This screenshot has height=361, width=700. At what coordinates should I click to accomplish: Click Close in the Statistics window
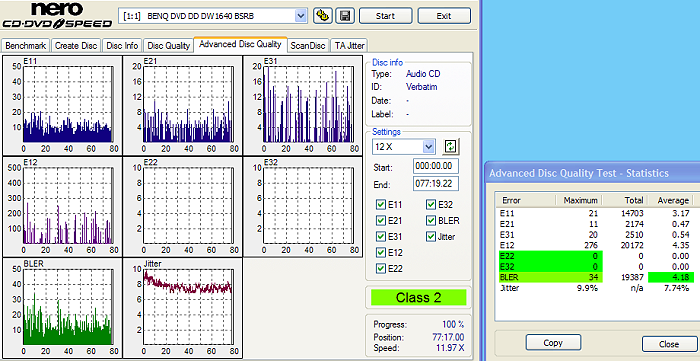669,344
